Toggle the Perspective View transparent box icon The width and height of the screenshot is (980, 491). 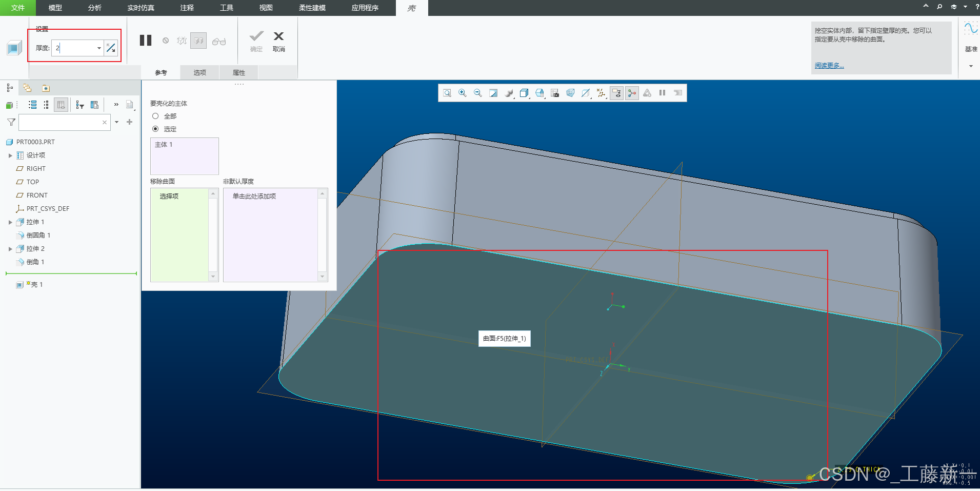coord(570,93)
